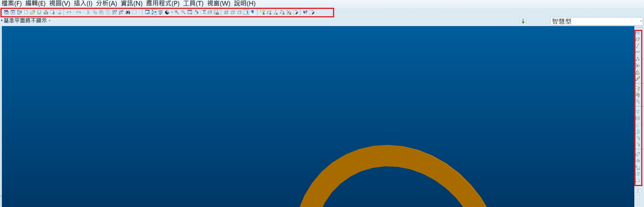Open the 檔案(F) menu
The width and height of the screenshot is (644, 207).
[x=12, y=4]
